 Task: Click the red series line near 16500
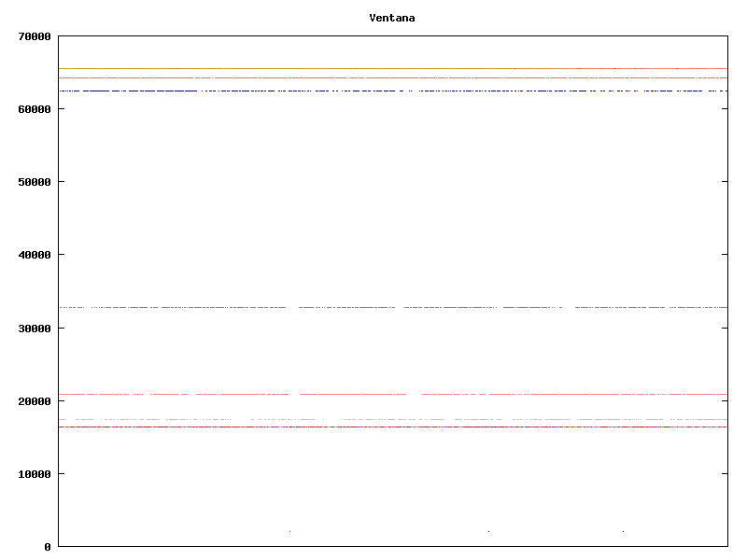[393, 427]
